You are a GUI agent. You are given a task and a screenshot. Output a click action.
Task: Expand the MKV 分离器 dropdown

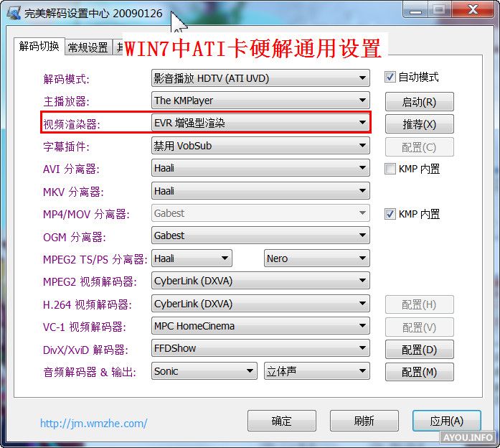click(x=260, y=191)
